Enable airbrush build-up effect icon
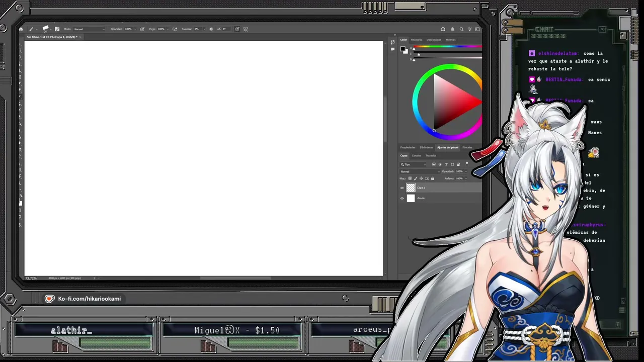 (175, 29)
